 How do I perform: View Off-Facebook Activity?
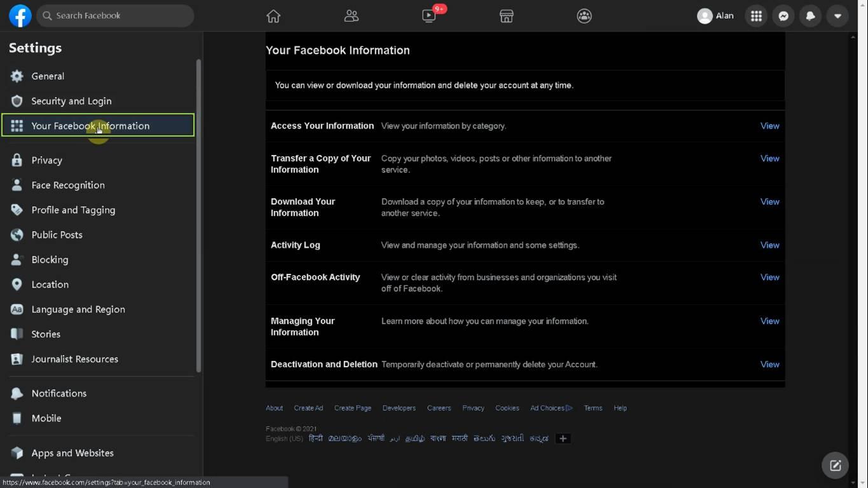tap(769, 277)
